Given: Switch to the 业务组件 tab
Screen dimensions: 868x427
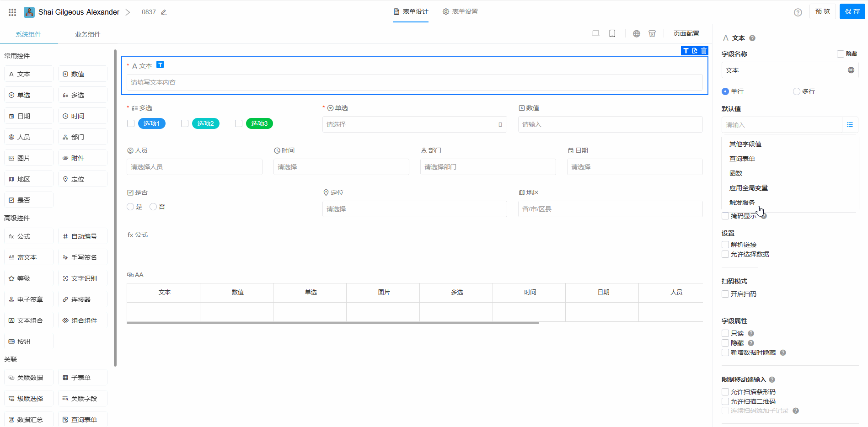Looking at the screenshot, I should pyautogui.click(x=87, y=34).
